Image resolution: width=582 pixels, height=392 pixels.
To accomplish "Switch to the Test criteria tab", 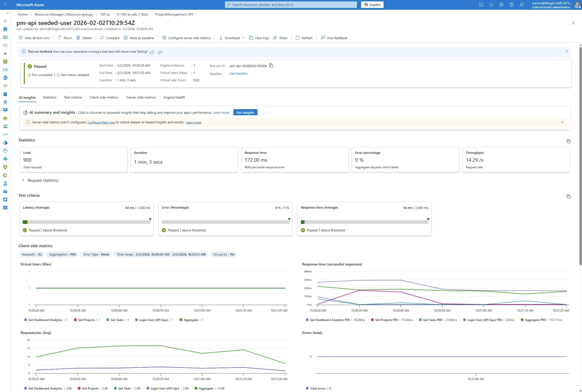I will 72,97.
